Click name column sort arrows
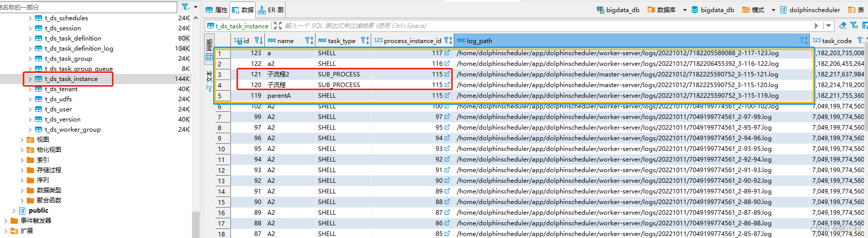The image size is (868, 238). point(312,41)
